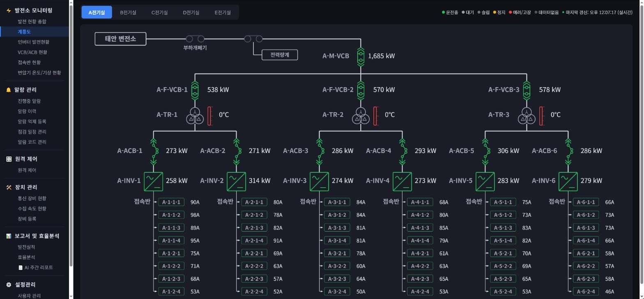Viewport: 644px width, 299px height.
Task: Select junction box A-5-2-2
Action: pyautogui.click(x=503, y=266)
